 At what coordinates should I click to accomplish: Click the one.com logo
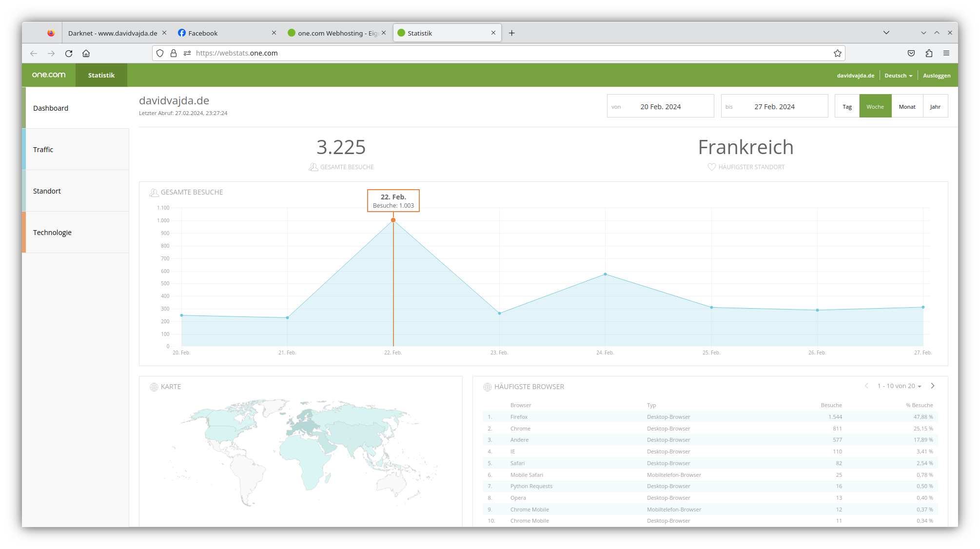(x=48, y=75)
